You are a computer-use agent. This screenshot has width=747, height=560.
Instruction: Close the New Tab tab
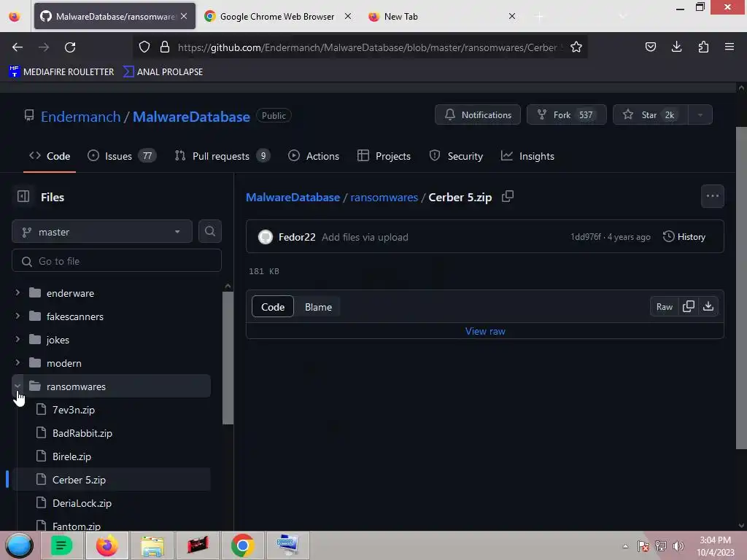511,16
